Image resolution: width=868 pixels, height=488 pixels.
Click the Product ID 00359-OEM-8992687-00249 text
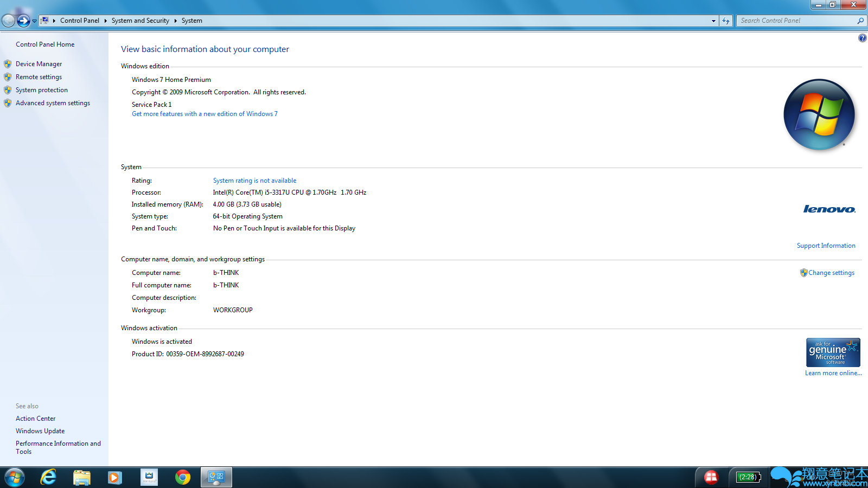[x=188, y=354]
